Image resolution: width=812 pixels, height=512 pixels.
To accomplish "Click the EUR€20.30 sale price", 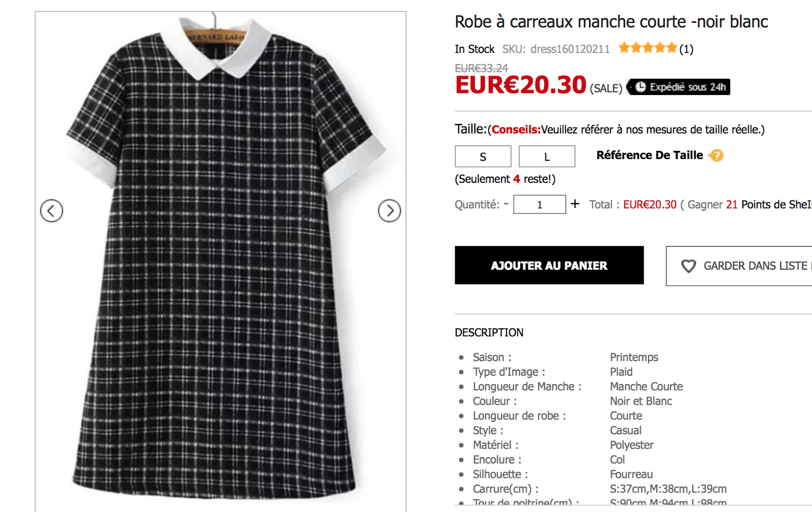I will pos(521,85).
